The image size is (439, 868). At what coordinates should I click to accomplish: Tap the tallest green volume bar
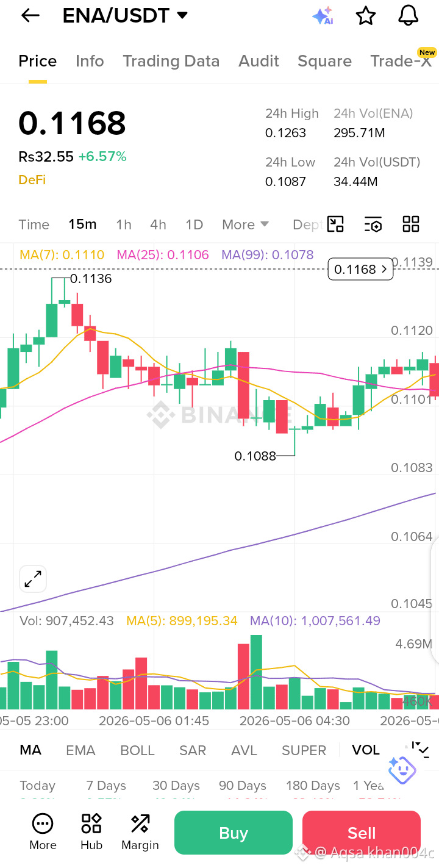tap(256, 672)
